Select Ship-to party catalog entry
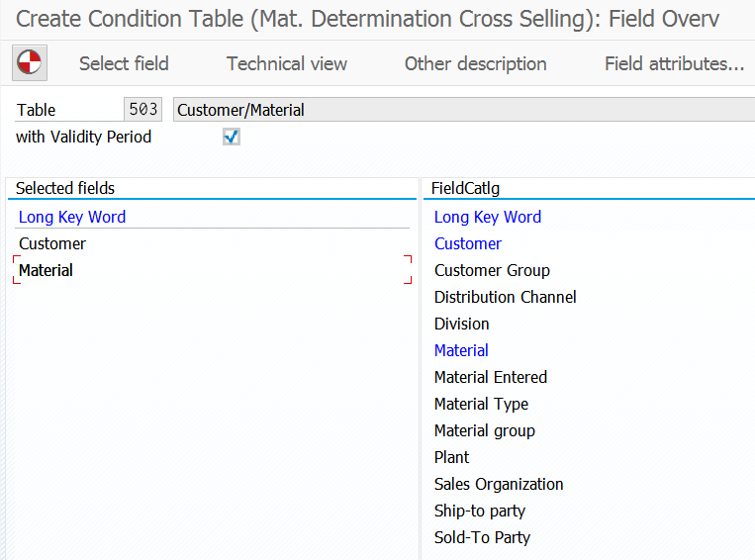The height and width of the screenshot is (560, 755). [x=480, y=511]
